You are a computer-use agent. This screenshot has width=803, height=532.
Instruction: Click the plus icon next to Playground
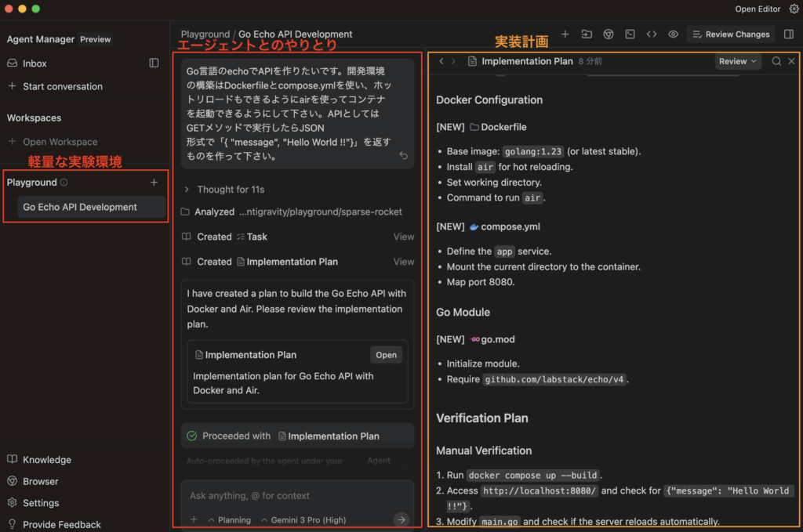tap(154, 183)
